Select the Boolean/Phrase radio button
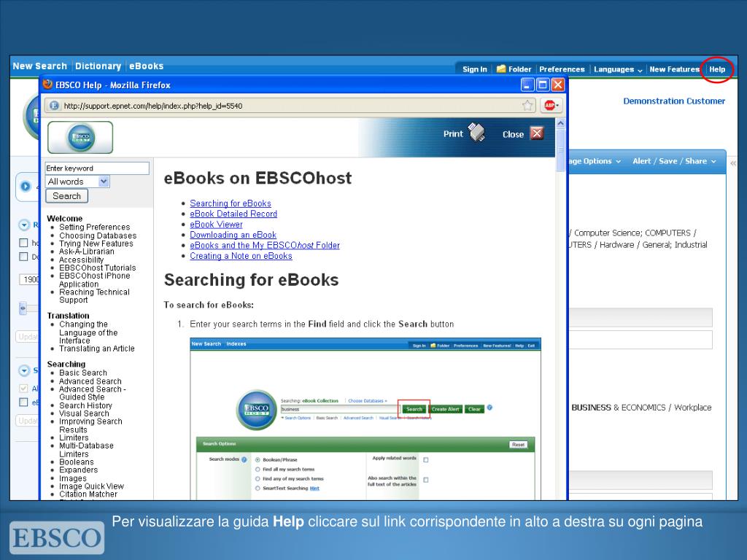This screenshot has height=560, width=747. tap(258, 460)
